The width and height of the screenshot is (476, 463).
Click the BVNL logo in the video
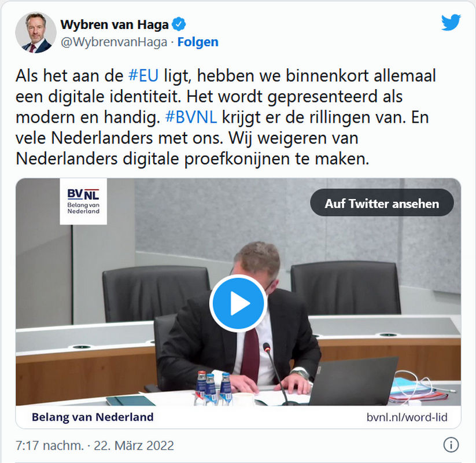point(83,201)
